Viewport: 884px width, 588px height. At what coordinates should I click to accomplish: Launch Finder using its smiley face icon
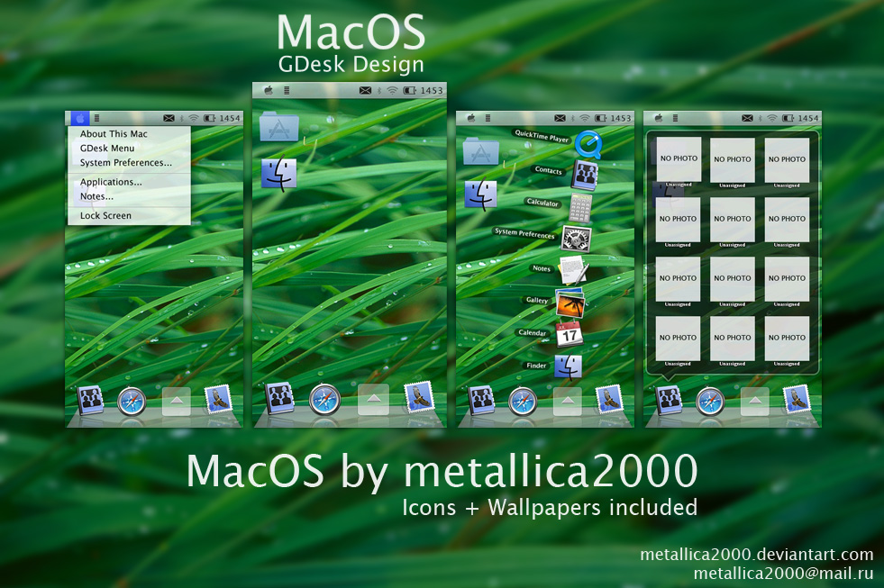567,366
